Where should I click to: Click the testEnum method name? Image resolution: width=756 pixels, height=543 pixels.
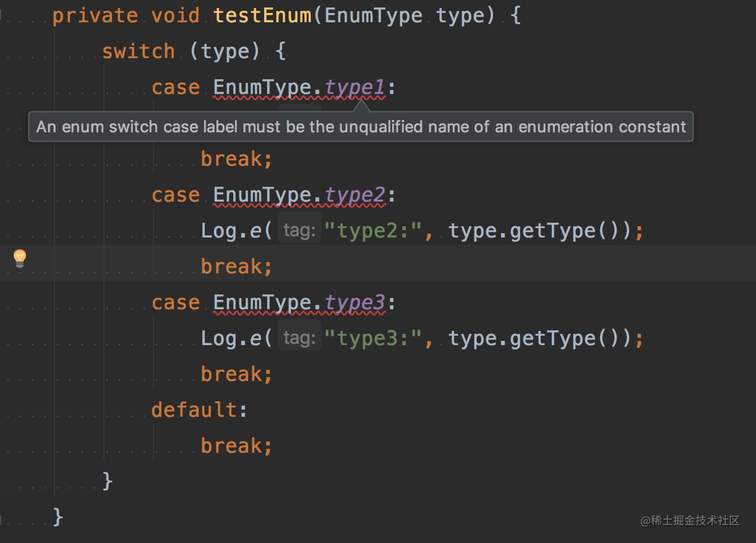[262, 15]
